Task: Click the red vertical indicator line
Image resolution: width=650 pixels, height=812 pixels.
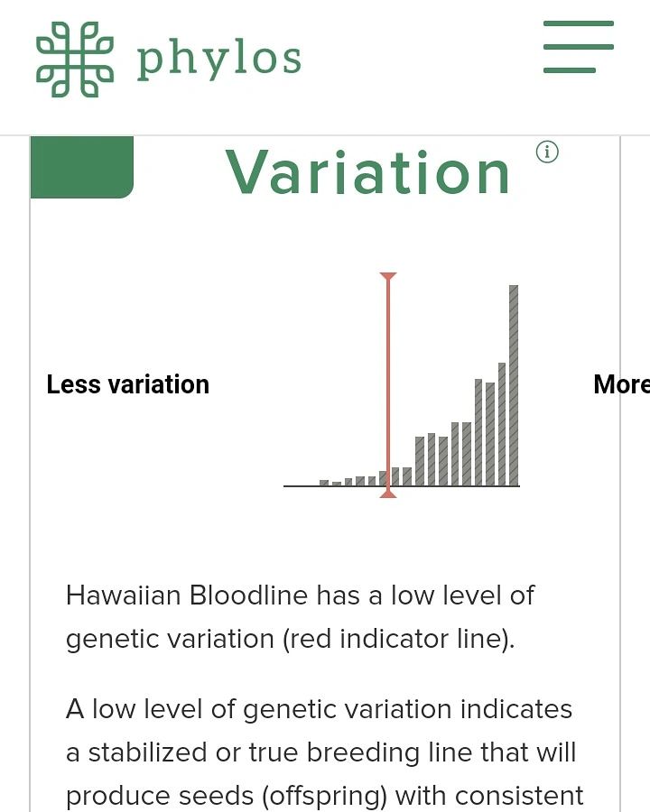Action: pos(387,384)
